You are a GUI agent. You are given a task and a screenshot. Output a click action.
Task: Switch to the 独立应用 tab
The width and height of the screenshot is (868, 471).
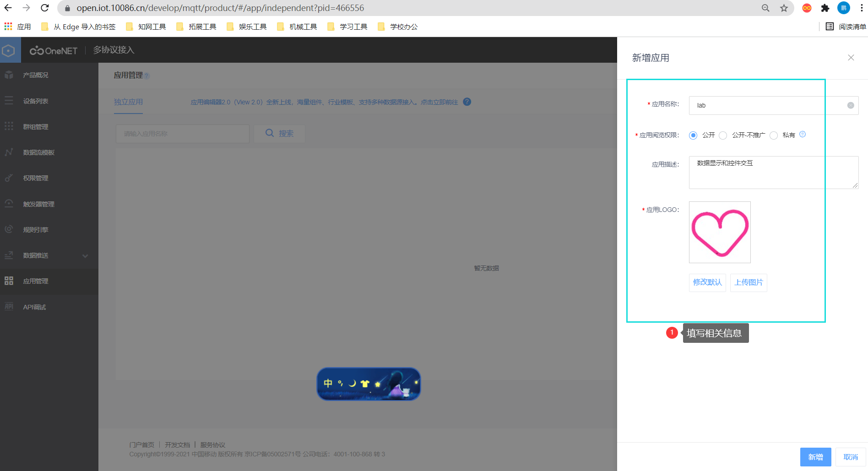[128, 102]
